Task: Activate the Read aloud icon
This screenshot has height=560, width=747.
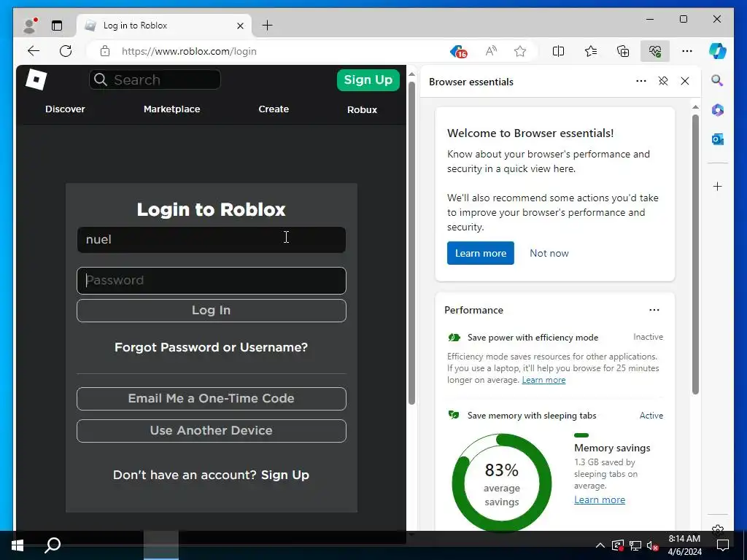Action: [x=491, y=51]
